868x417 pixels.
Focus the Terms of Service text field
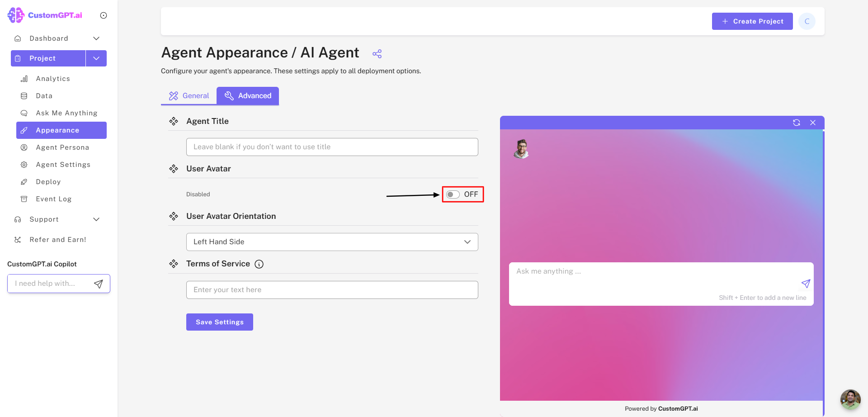click(x=332, y=290)
